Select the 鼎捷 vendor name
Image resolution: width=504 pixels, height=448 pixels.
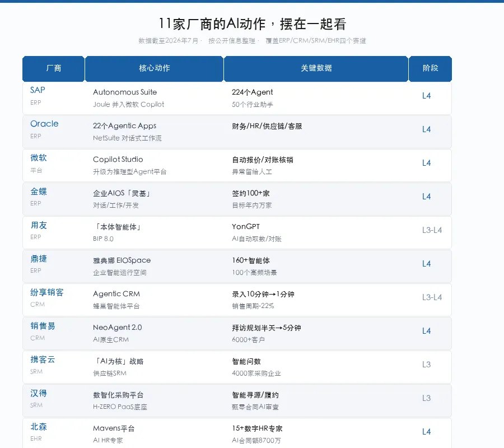tap(39, 259)
